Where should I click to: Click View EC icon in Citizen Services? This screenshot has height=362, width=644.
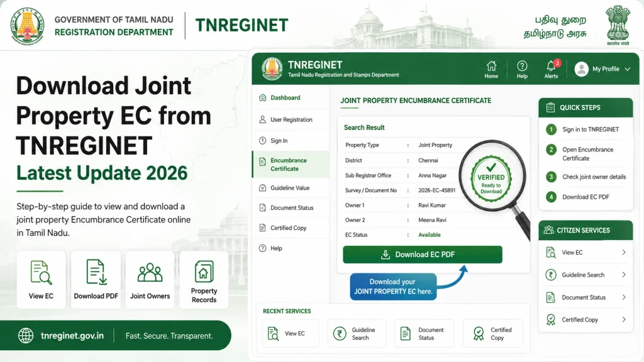[551, 253]
